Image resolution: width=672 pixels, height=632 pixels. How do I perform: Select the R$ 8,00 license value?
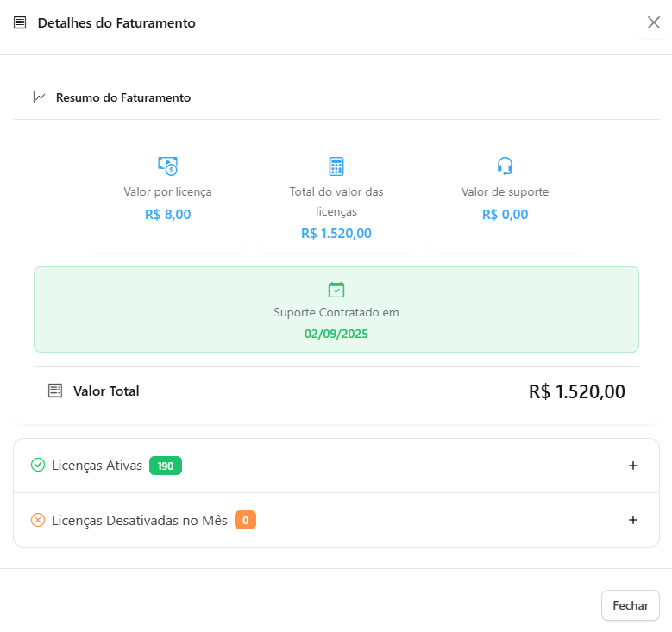click(x=167, y=215)
